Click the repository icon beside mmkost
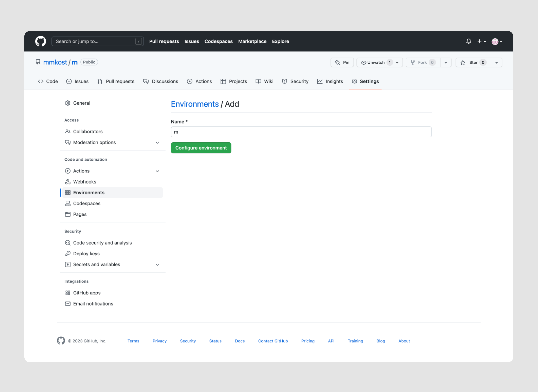 tap(38, 62)
